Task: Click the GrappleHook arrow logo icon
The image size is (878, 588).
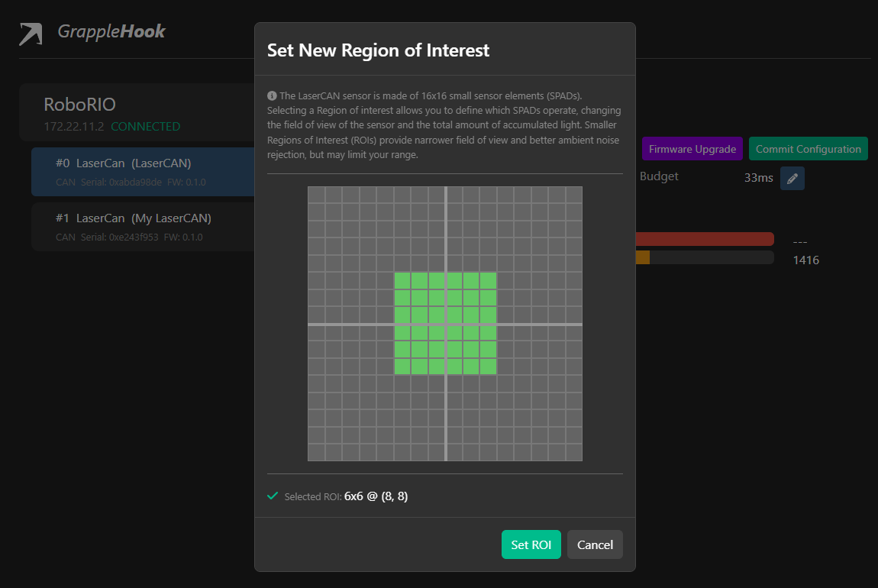Action: click(x=31, y=34)
